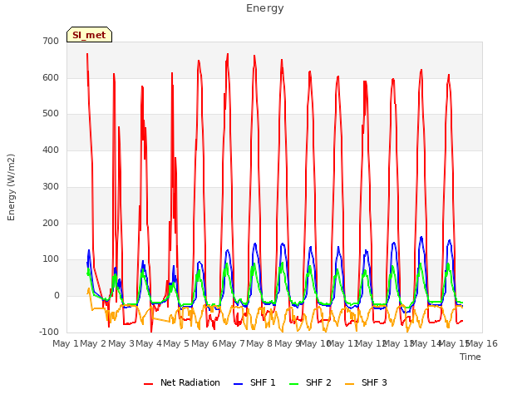Click the Energy chart title

(x=264, y=8)
